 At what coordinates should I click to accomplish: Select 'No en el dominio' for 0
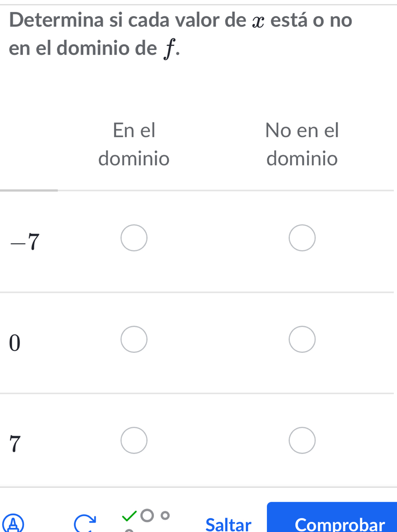[x=302, y=339]
